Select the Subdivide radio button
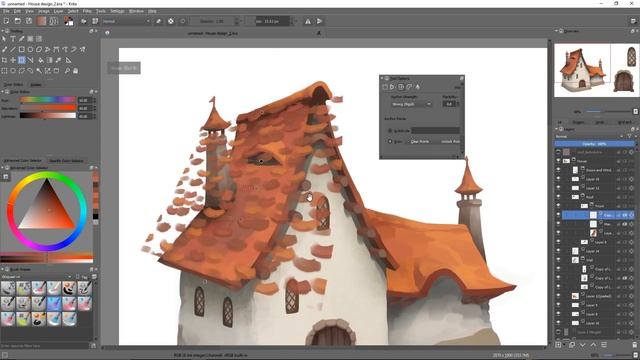 click(x=390, y=131)
